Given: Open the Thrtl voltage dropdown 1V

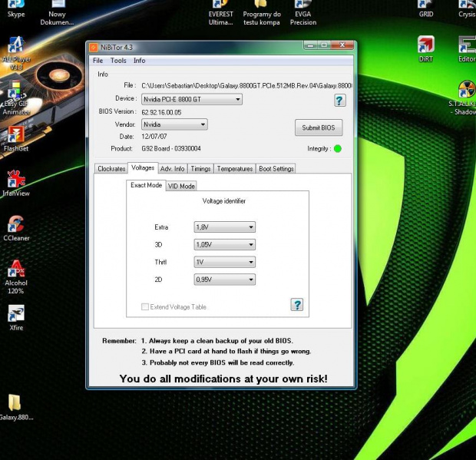Looking at the screenshot, I should 225,262.
